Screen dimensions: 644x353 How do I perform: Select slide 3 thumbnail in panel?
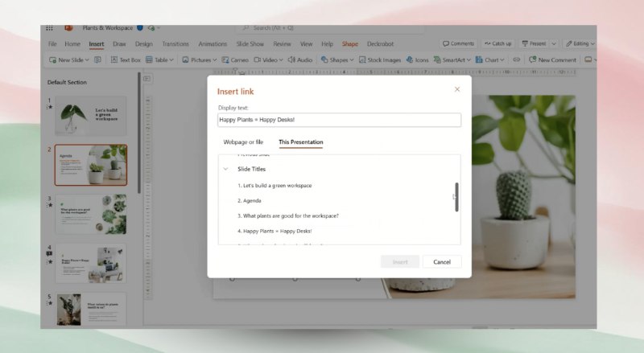pos(91,214)
